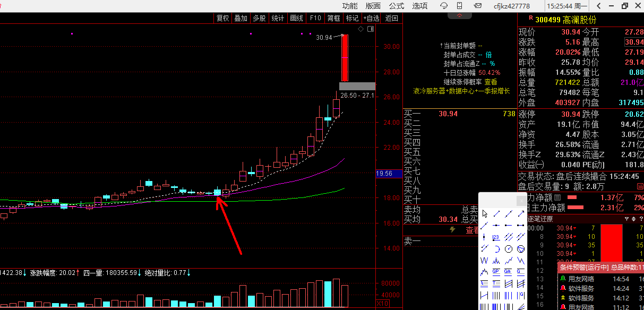Viewport: 644px width, 310px height.
Task: Pick the GA line tool
Action: click(508, 272)
